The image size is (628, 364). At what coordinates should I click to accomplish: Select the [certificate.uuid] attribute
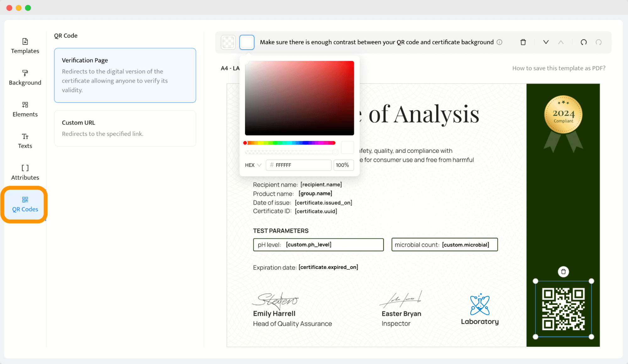pos(316,211)
